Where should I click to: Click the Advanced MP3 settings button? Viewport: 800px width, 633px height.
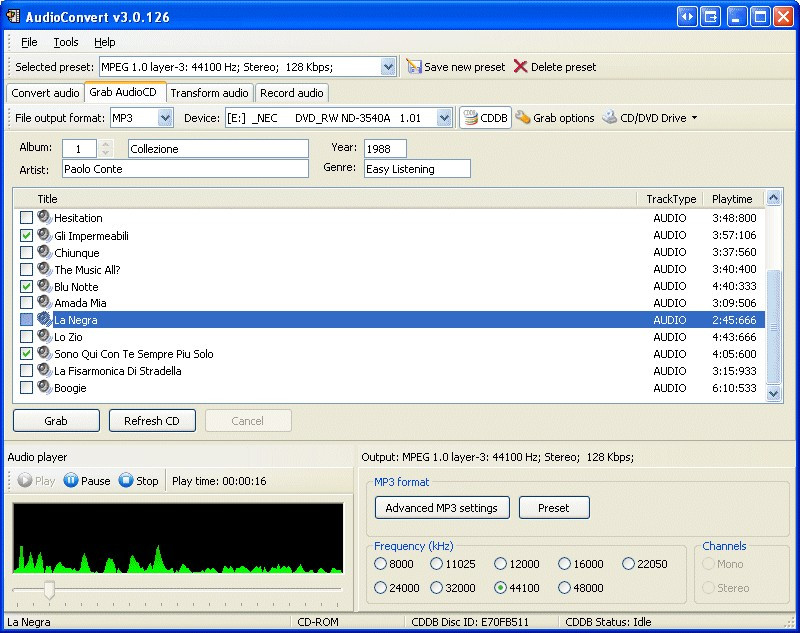click(442, 508)
